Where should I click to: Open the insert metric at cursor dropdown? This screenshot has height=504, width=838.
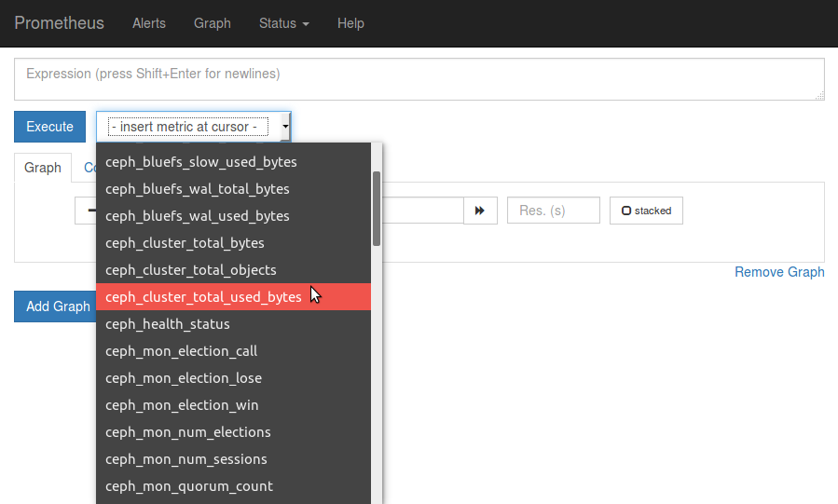[x=194, y=127]
